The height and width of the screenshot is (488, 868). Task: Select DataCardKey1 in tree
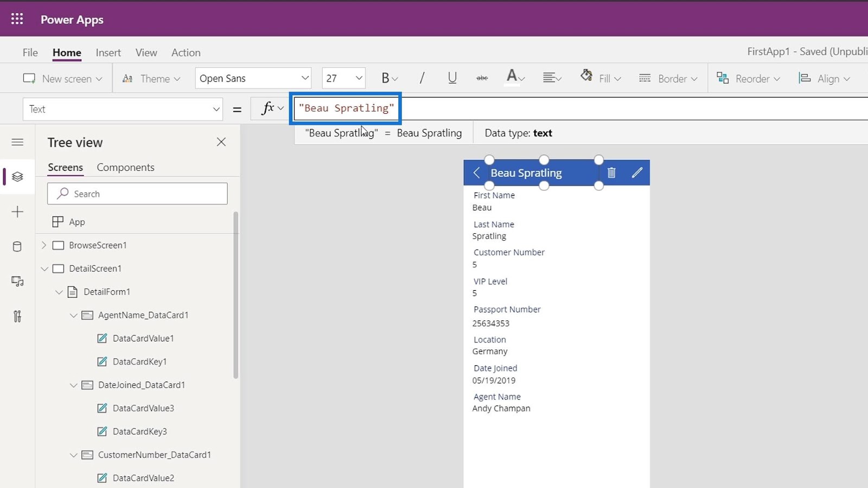click(139, 362)
